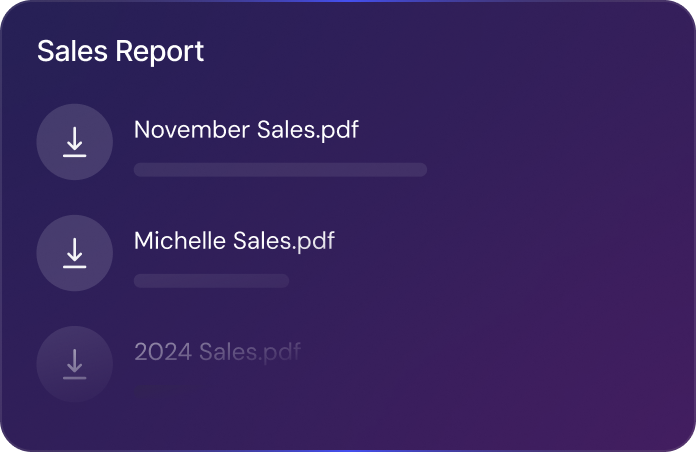Click the Sales Report heading
696x452 pixels.
coord(120,52)
